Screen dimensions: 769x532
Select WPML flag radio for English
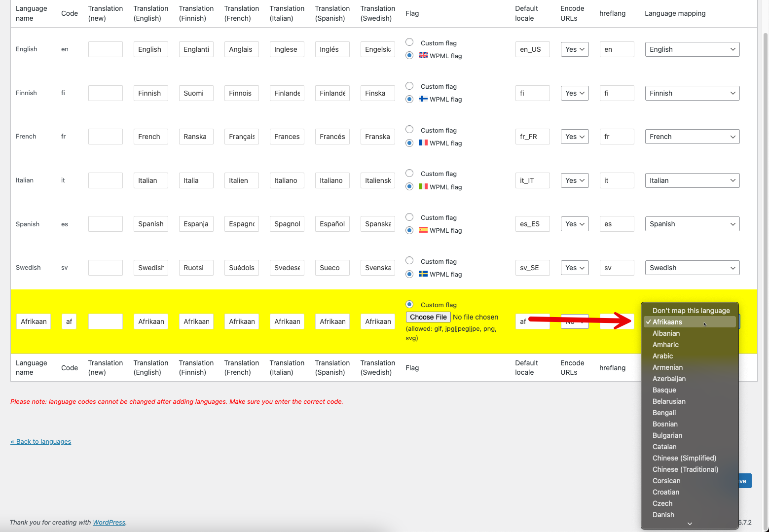[409, 55]
